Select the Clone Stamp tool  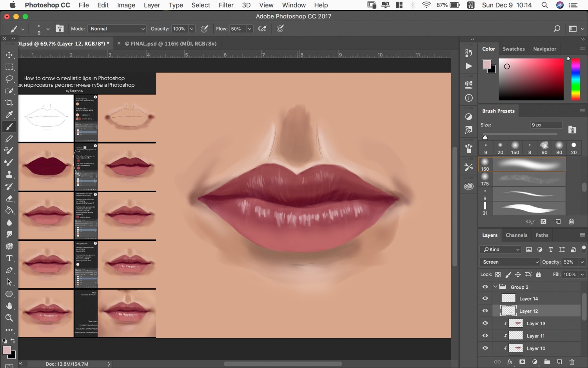point(9,174)
